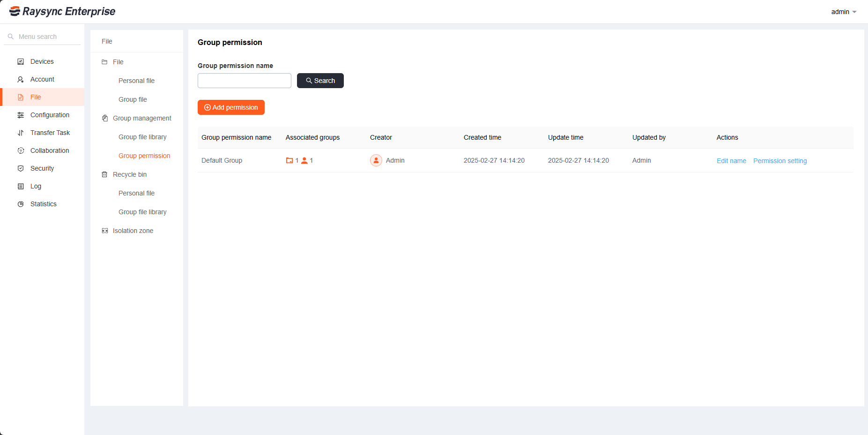Click the Creator column header
The image size is (868, 435).
pyautogui.click(x=381, y=137)
